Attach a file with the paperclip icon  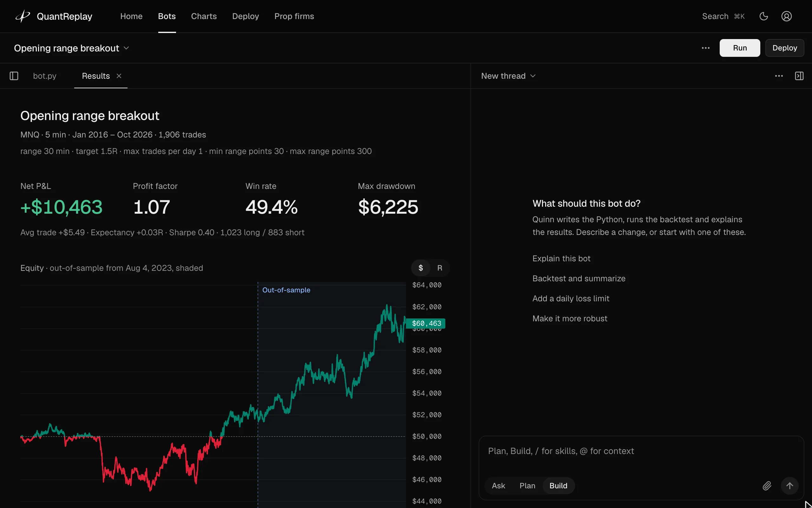click(767, 486)
